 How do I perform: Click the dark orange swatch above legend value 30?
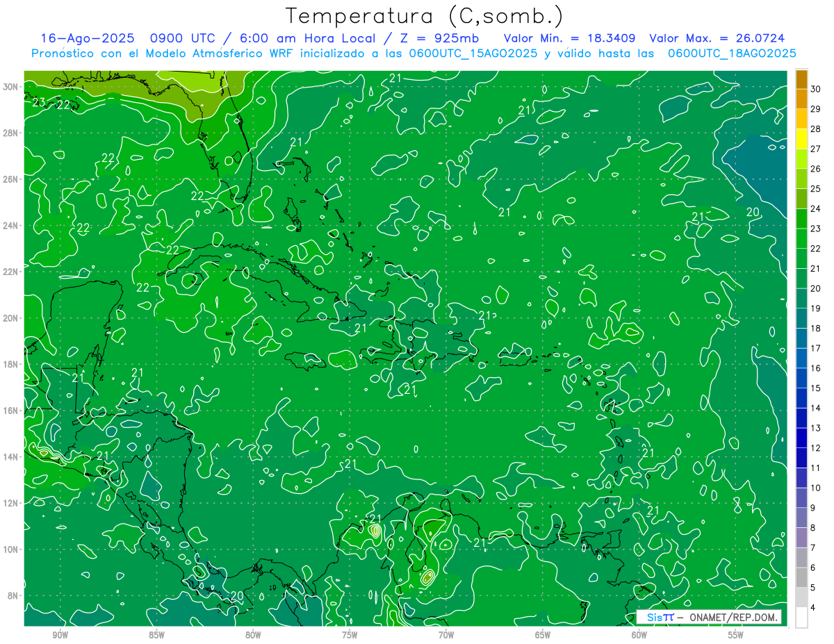[801, 79]
